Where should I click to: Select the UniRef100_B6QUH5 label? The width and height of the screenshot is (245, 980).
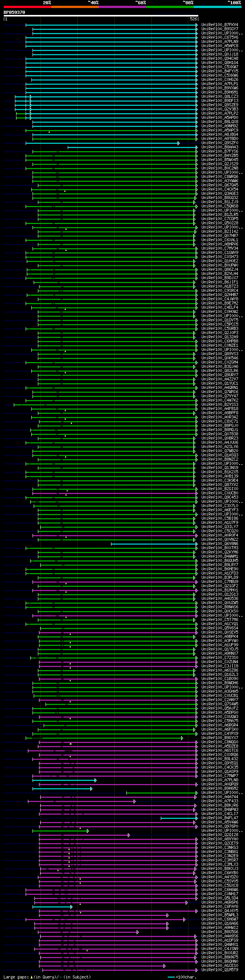(220, 561)
